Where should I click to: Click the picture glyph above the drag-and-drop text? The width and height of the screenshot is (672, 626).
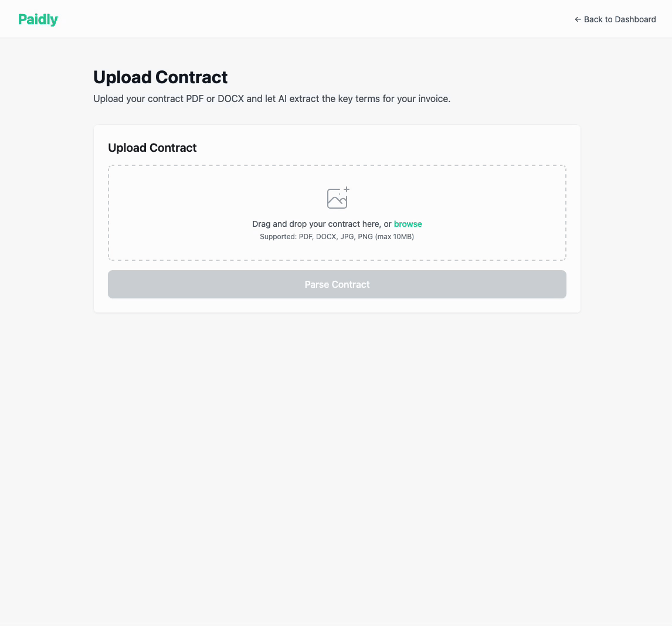[x=337, y=198]
